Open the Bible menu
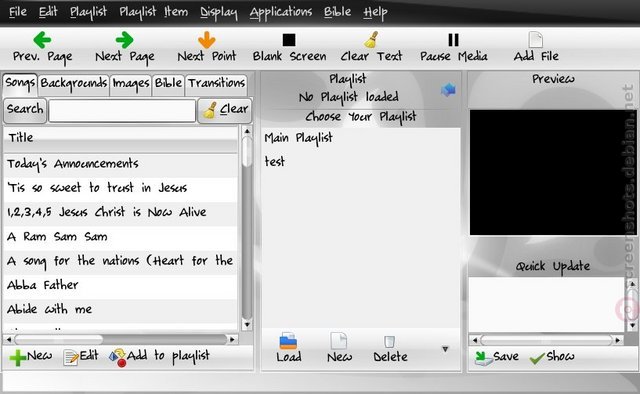 [337, 12]
